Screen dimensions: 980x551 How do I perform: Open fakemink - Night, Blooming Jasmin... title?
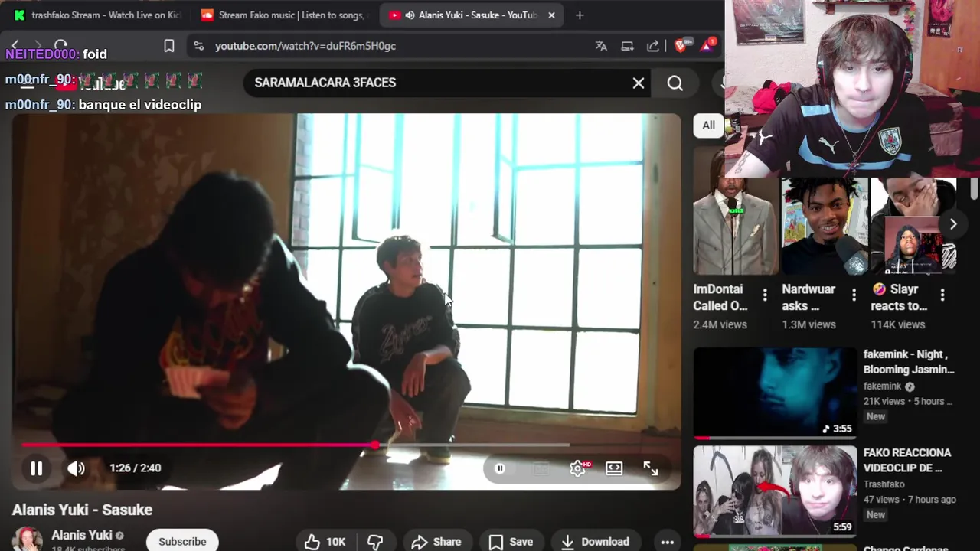tap(909, 362)
